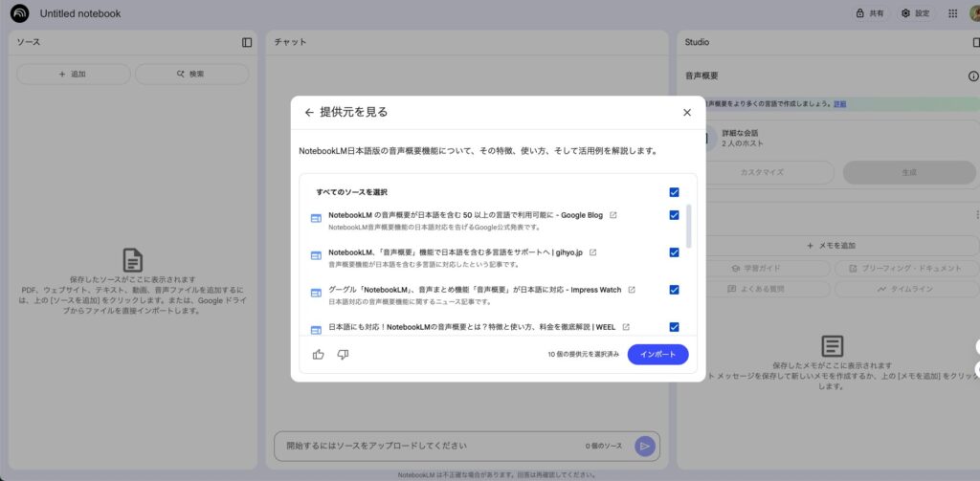The image size is (980, 481).
Task: Collapse the ソース panel with the panel icon
Action: click(247, 42)
